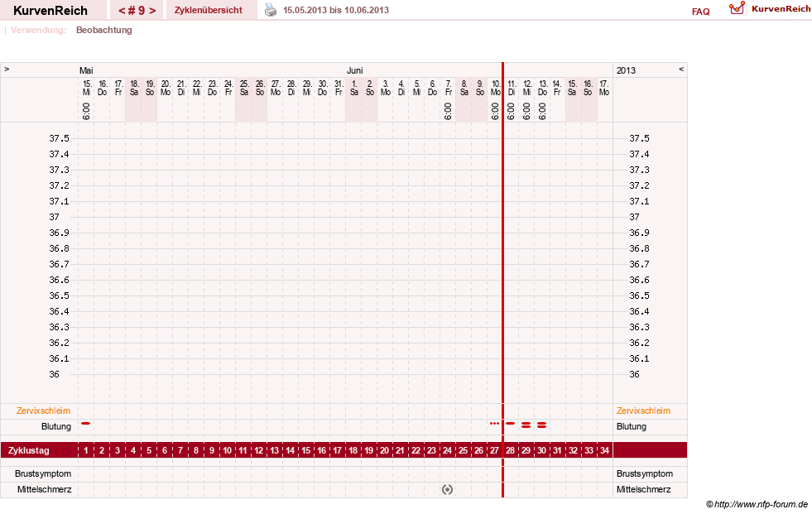
Task: Click the KurvenReich crown logo icon
Action: pos(737,8)
